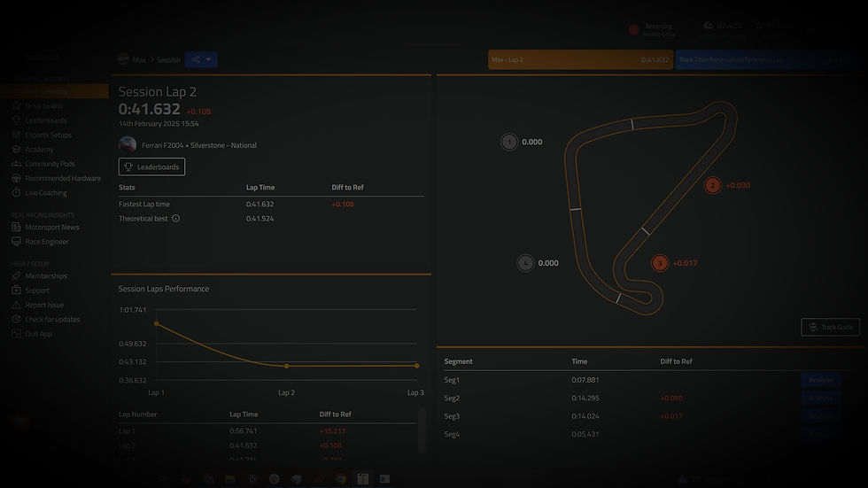Open the share button icon
868x488 pixels.
(x=196, y=59)
